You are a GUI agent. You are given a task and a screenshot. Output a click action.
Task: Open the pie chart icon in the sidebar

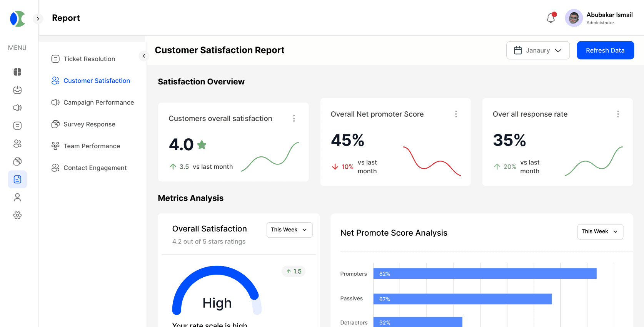click(x=17, y=161)
